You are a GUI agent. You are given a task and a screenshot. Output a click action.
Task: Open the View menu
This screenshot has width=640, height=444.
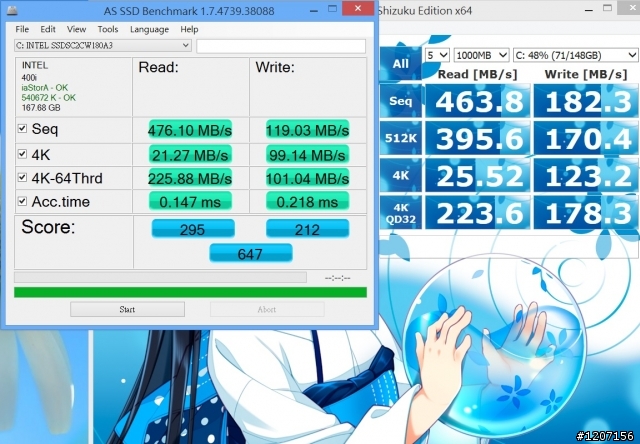click(x=76, y=29)
